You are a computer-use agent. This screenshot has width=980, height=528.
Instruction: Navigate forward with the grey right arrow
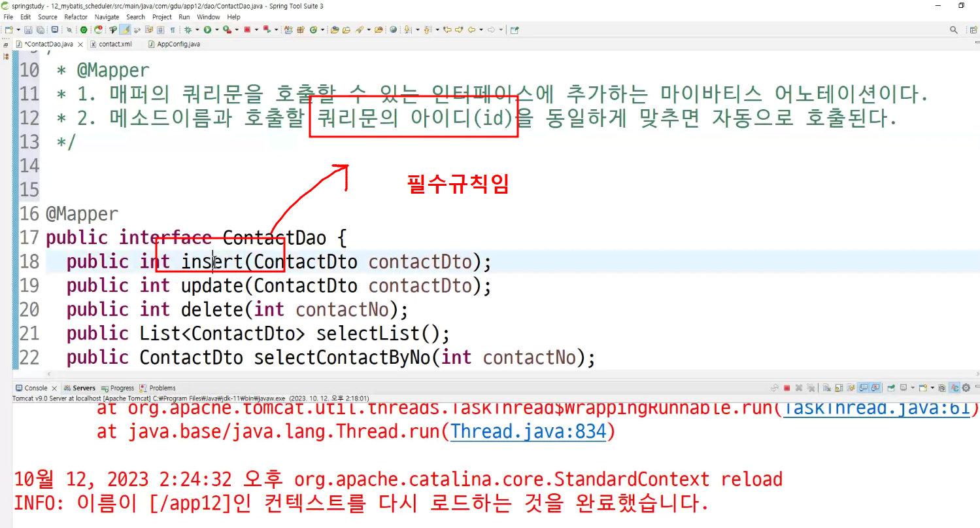(x=491, y=29)
